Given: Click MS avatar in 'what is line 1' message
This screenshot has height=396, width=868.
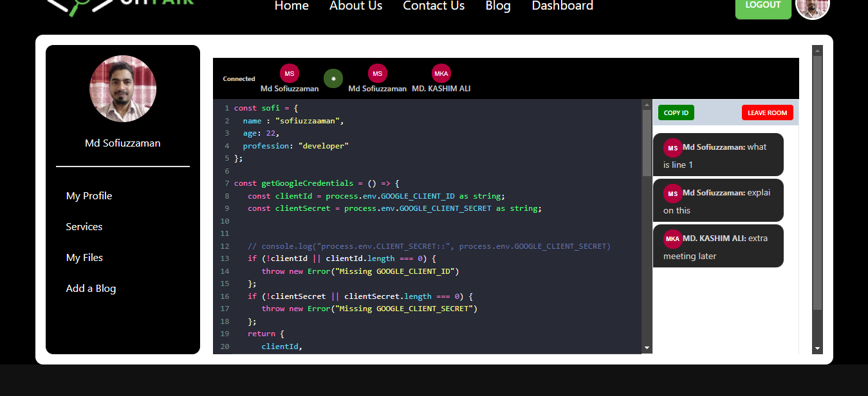Looking at the screenshot, I should 673,148.
